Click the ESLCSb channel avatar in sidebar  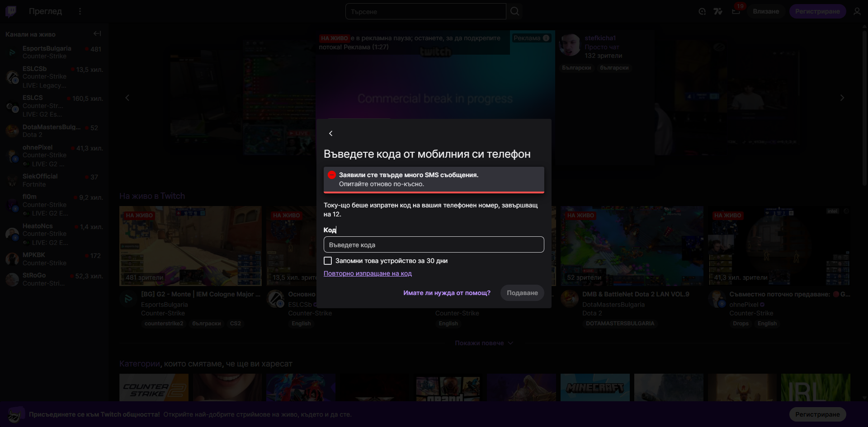(x=12, y=77)
